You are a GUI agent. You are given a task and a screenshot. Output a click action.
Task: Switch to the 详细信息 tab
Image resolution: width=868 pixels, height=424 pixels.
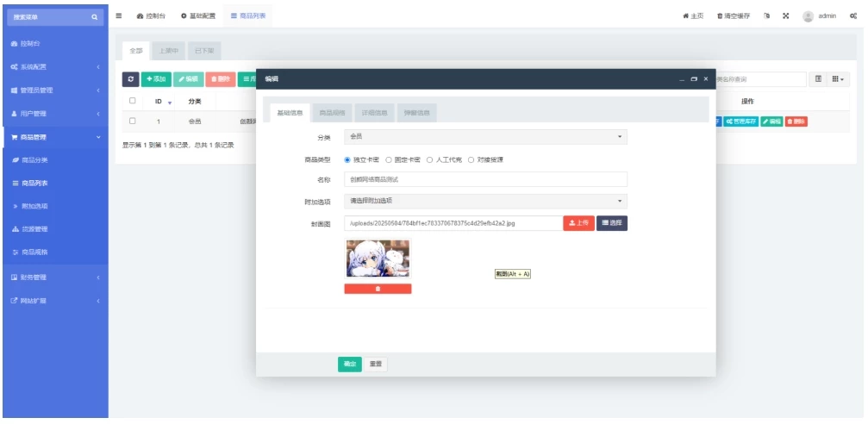click(374, 113)
